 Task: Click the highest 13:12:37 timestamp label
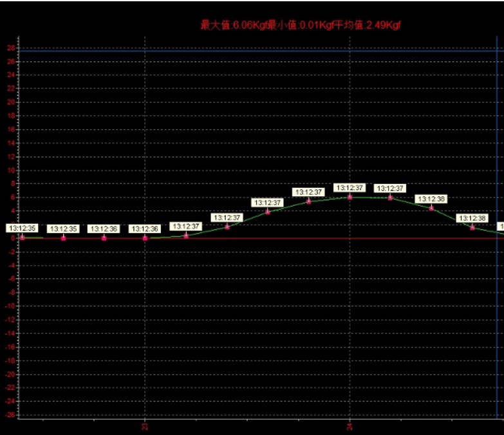[350, 188]
